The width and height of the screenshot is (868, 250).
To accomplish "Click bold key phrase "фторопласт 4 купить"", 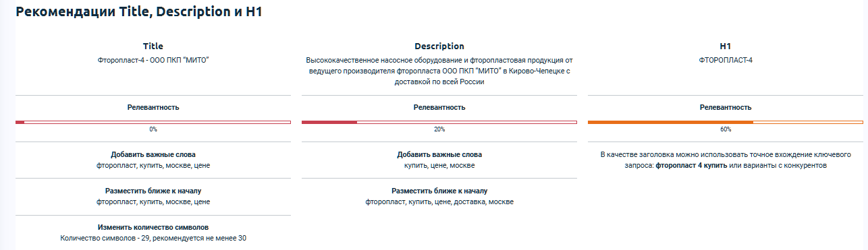I will tap(691, 165).
